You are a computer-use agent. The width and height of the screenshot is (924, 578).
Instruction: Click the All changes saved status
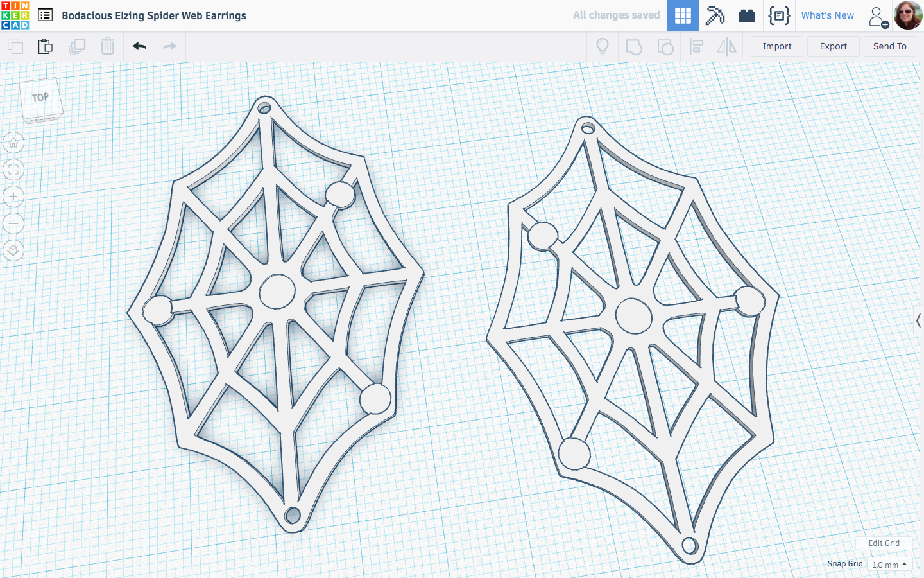coord(616,15)
